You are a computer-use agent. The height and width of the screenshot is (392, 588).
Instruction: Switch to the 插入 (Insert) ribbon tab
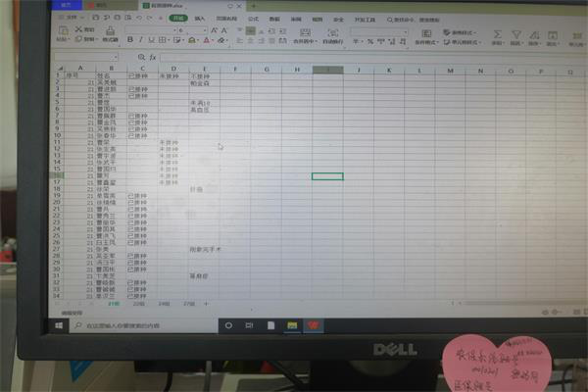200,18
